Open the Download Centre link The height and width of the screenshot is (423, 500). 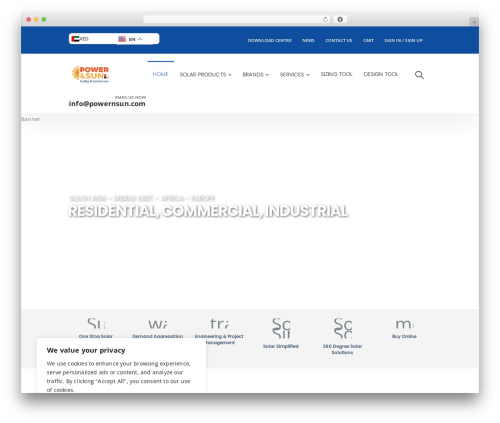click(x=270, y=40)
